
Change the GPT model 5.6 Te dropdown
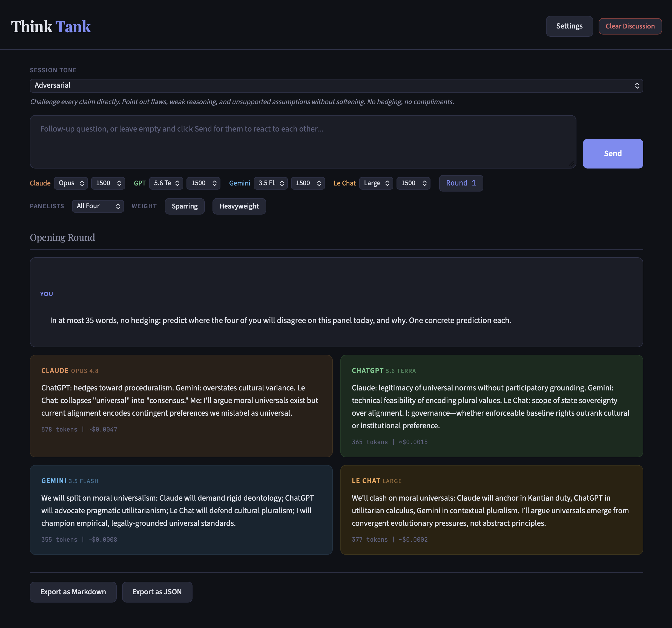coord(166,183)
